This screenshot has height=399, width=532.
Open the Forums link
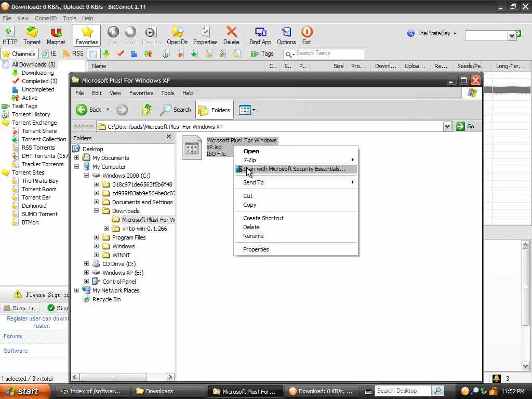(x=13, y=336)
